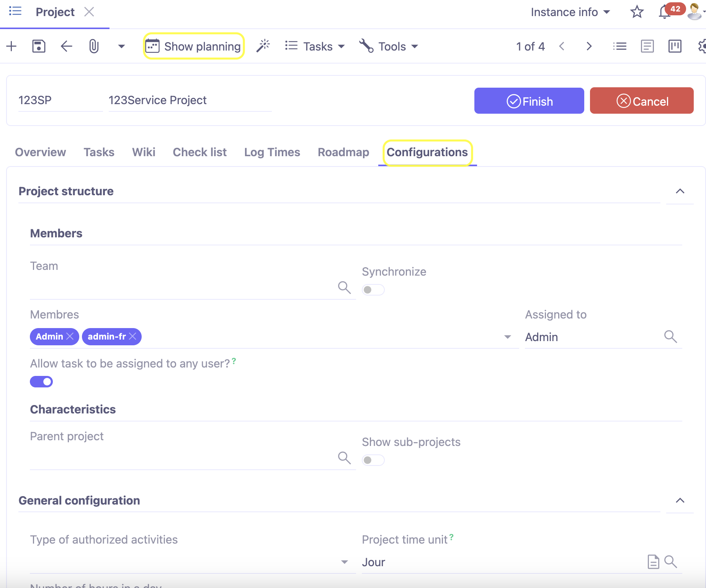
Task: Search for a Team using the magnifier
Action: click(x=344, y=287)
